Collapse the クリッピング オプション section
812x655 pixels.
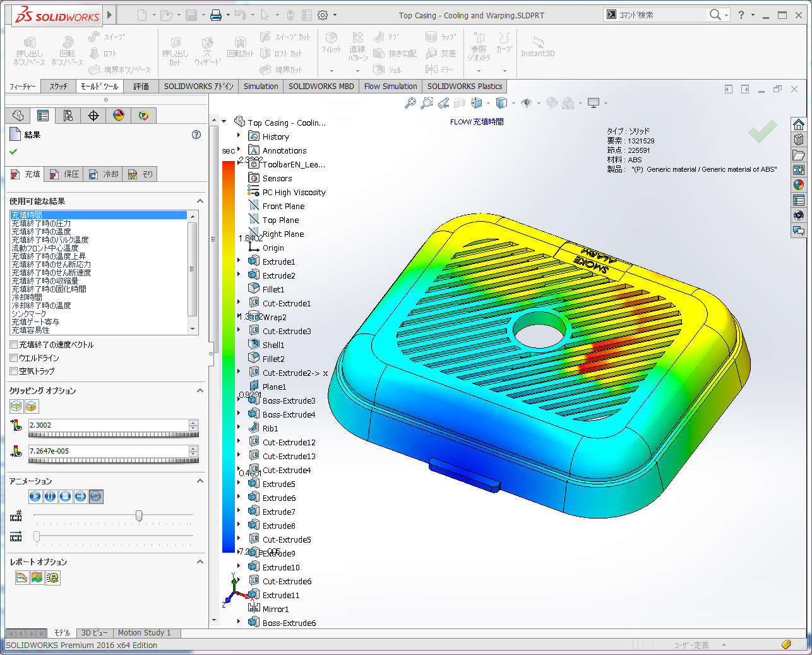coord(200,391)
